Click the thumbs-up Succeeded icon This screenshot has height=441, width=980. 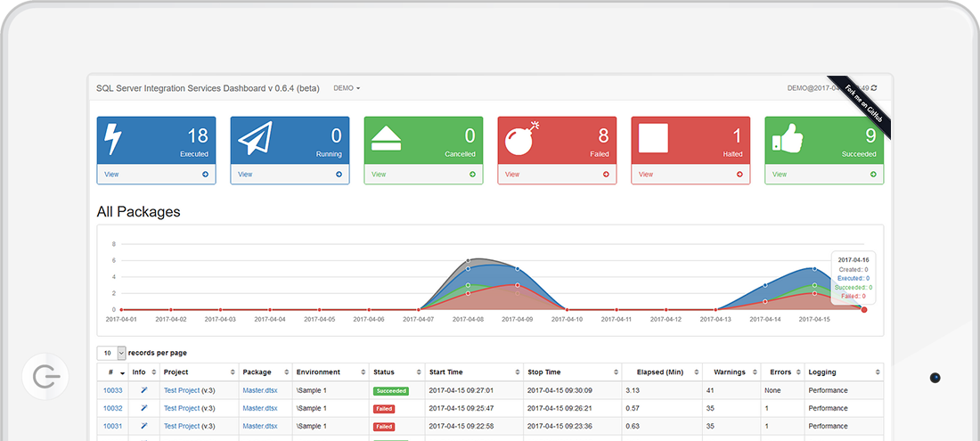coord(789,137)
